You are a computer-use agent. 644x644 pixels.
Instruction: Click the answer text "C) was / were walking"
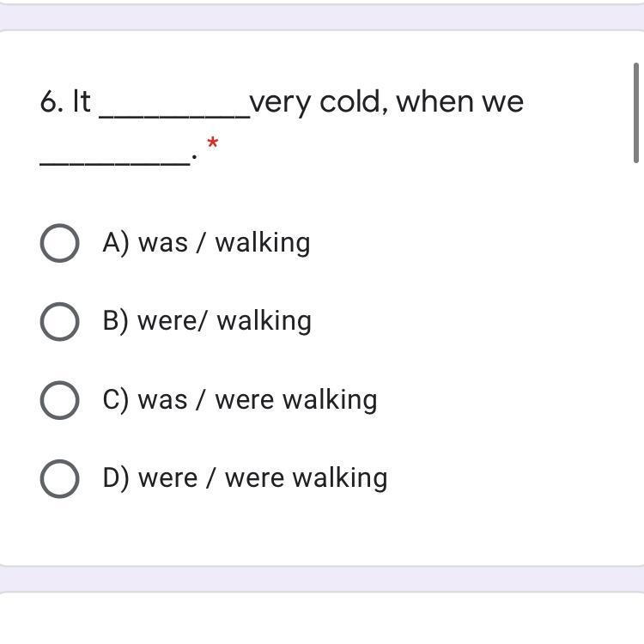(240, 400)
